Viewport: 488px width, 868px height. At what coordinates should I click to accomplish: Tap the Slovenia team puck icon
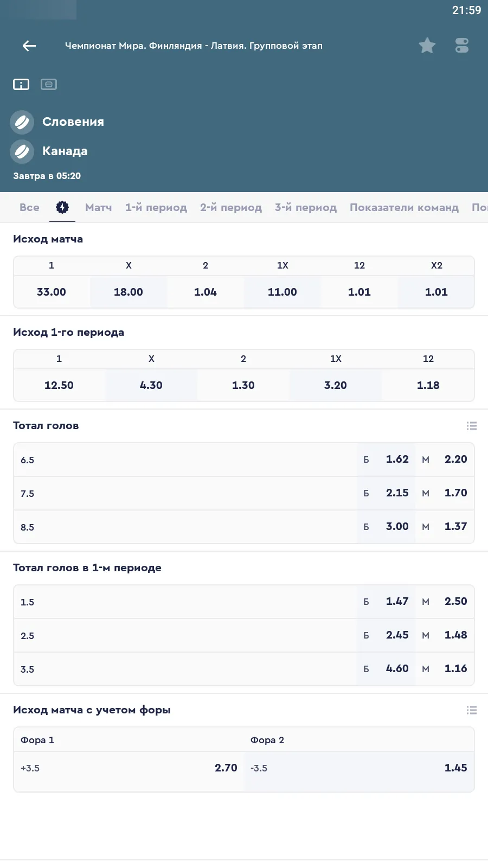coord(22,122)
